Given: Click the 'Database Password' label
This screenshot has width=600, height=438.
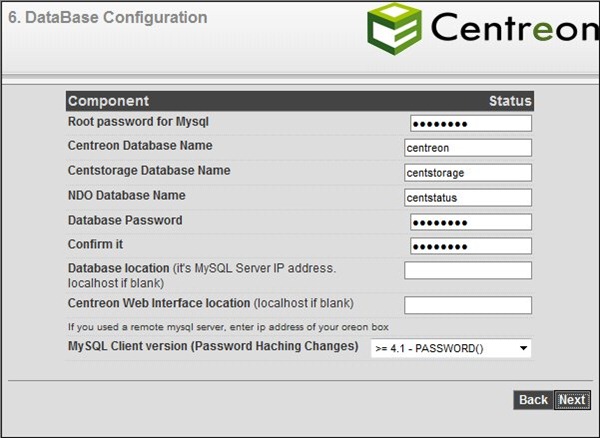Looking at the screenshot, I should pyautogui.click(x=125, y=220).
